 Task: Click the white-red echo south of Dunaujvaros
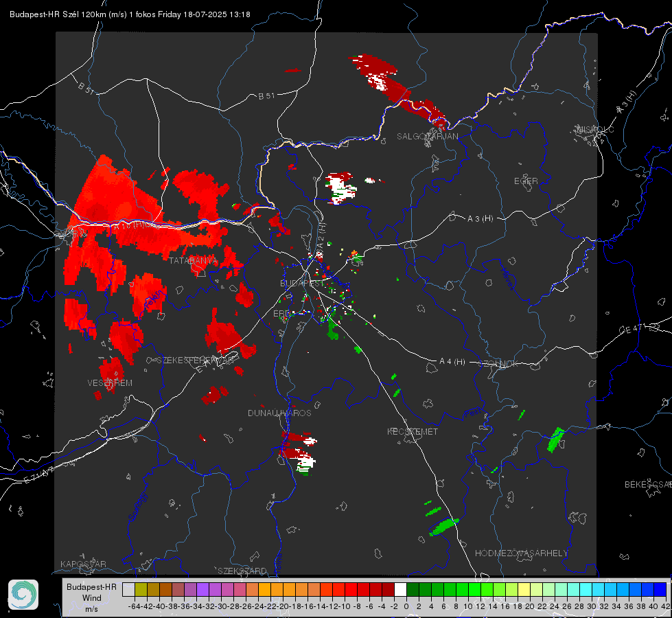click(x=299, y=453)
